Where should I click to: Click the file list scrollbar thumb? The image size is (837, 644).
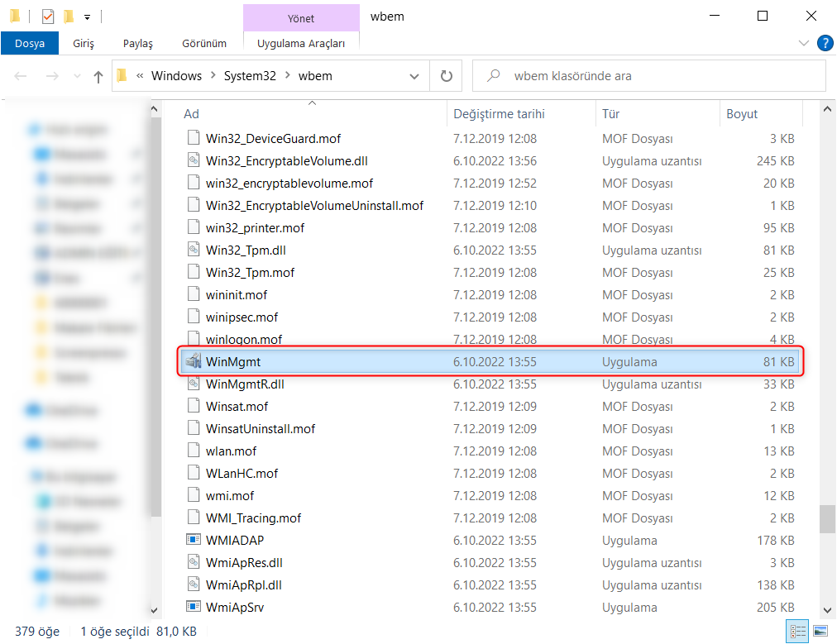click(x=827, y=519)
